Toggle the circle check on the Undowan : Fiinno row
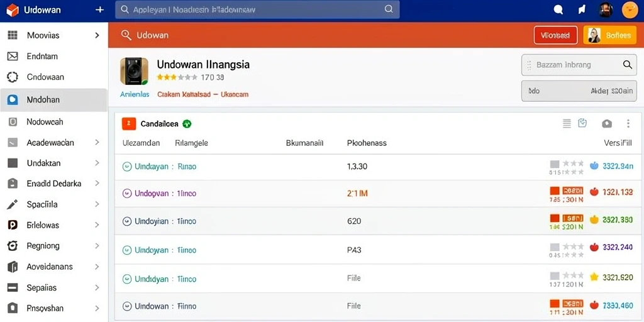This screenshot has width=644, height=322. click(x=127, y=306)
